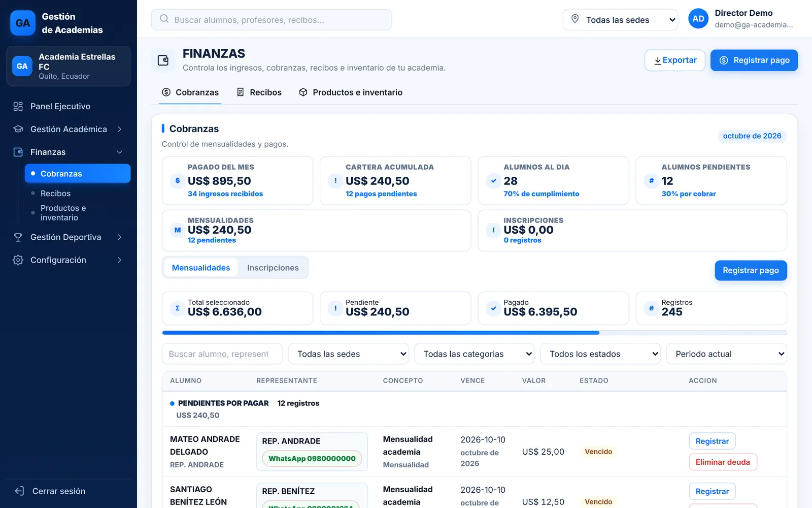Click the FINANZAS header wallet icon
Screen dimensions: 812x508
[x=163, y=60]
